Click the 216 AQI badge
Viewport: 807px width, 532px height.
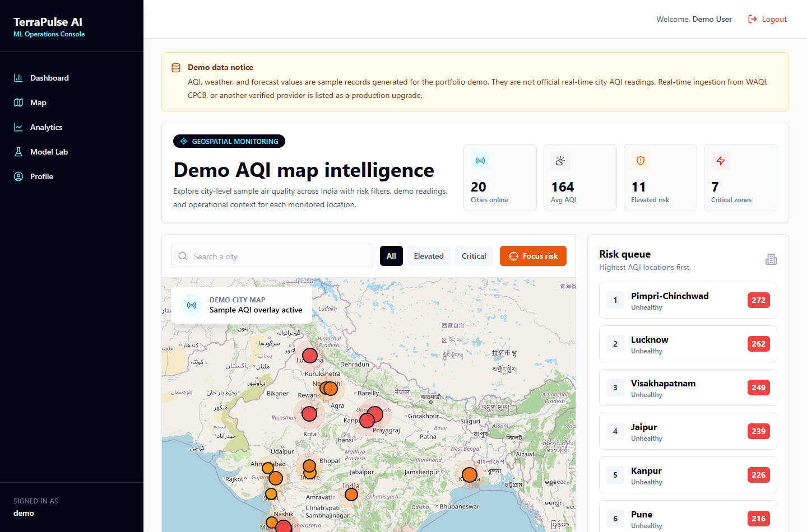click(759, 519)
